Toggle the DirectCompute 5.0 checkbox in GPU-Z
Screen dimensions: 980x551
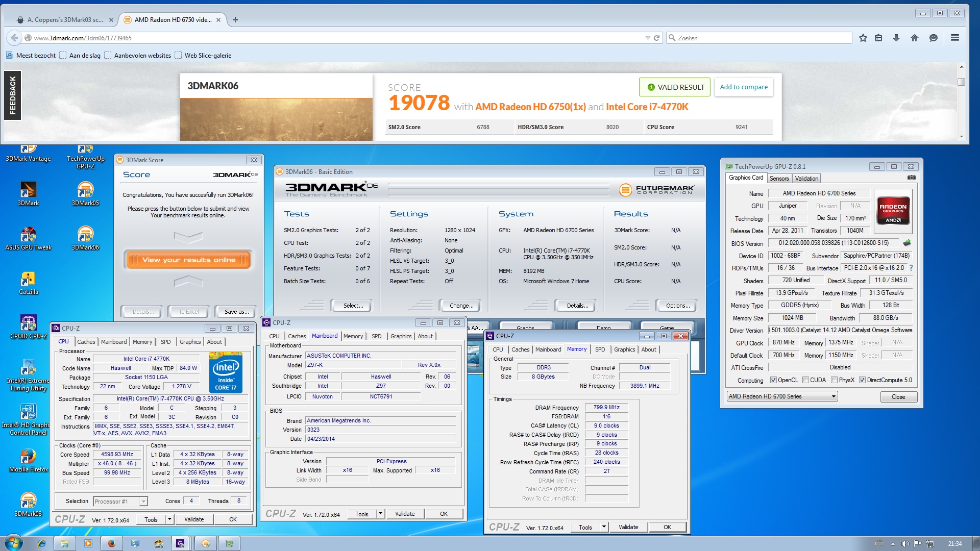pos(863,380)
